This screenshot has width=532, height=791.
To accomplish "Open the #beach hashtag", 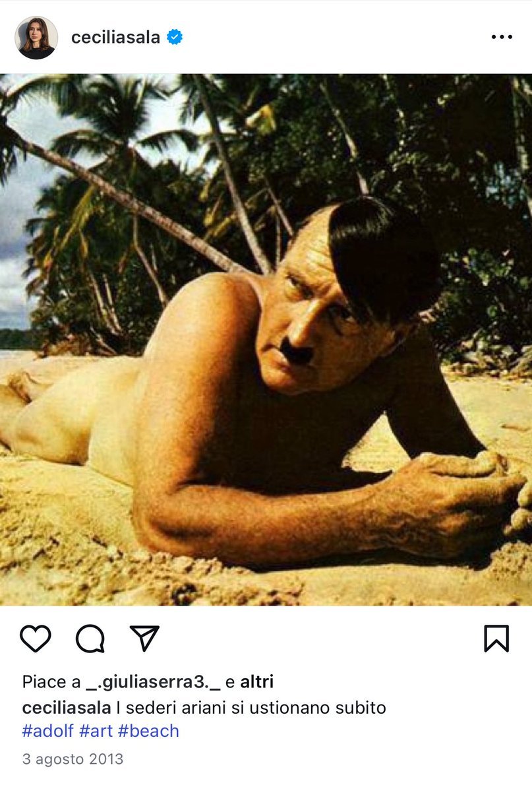I will [148, 730].
